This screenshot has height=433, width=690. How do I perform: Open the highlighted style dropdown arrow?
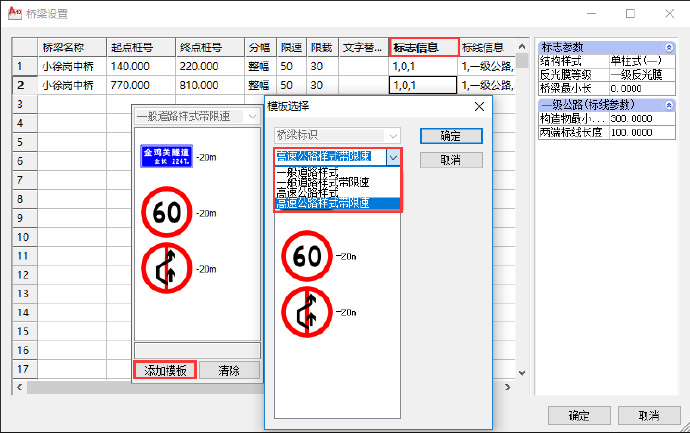[x=393, y=157]
